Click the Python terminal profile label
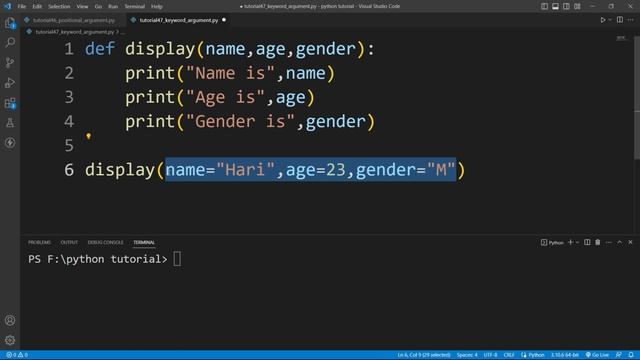Screen dimensions: 640x360 pyautogui.click(x=552, y=242)
